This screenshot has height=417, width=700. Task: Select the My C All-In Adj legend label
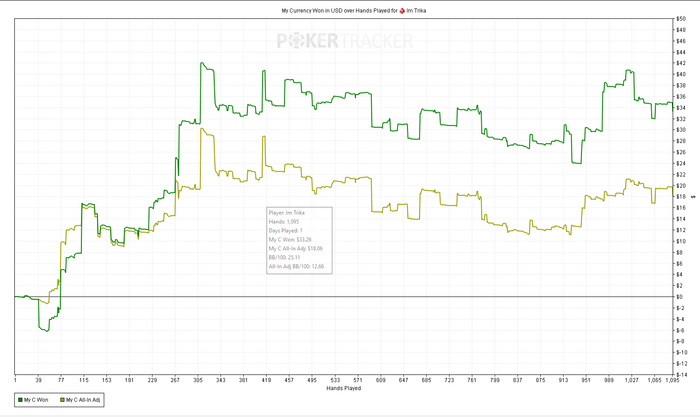point(83,400)
